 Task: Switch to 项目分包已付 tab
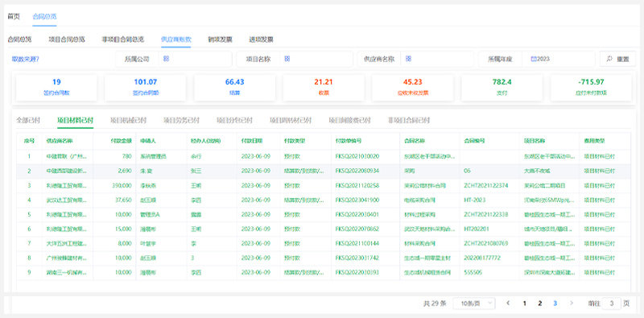tap(234, 121)
